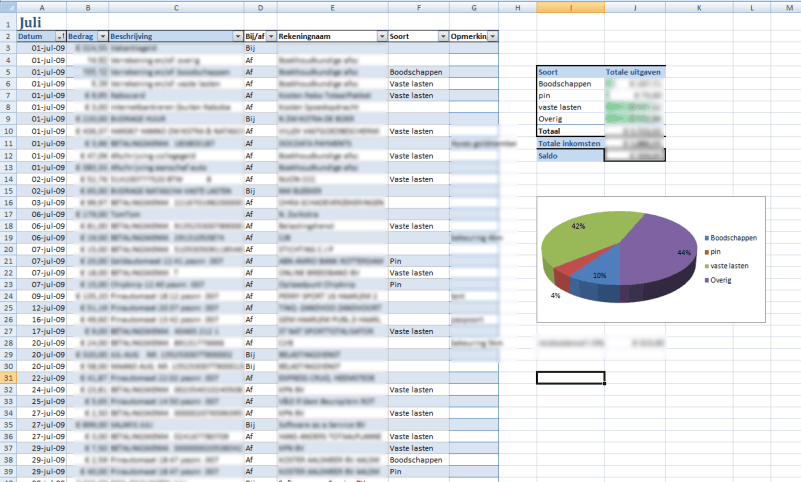Click the Bij cell in row 3
Screen dimensions: 801x482
pyautogui.click(x=261, y=48)
